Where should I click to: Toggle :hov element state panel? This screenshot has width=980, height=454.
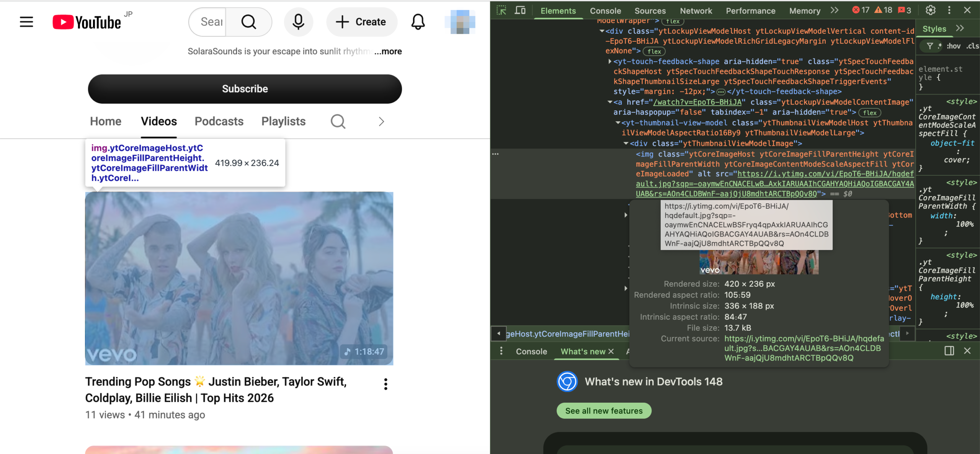(953, 46)
